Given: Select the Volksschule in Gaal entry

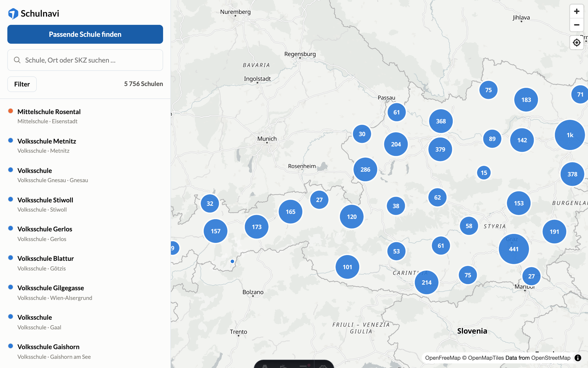Looking at the screenshot, I should (x=85, y=322).
